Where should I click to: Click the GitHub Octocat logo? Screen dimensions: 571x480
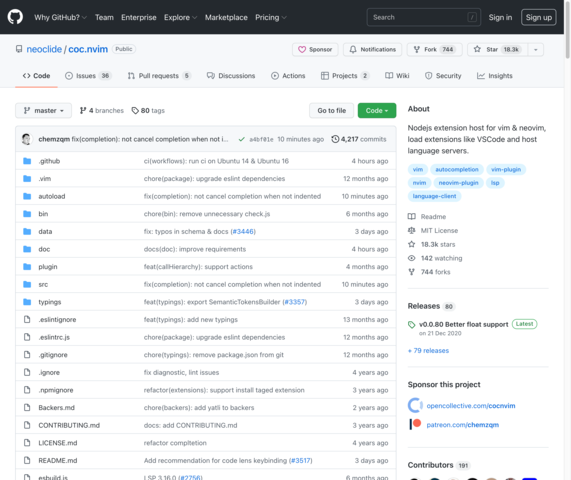click(15, 17)
